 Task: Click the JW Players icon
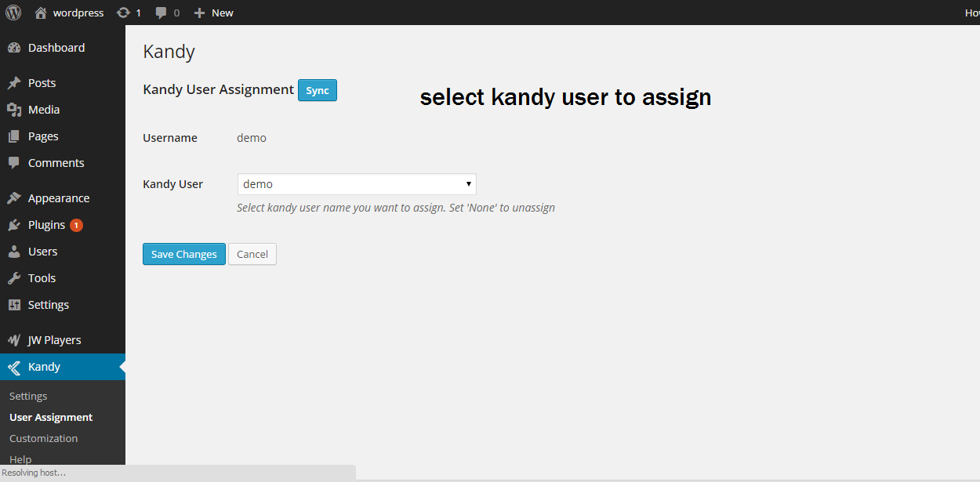[14, 340]
